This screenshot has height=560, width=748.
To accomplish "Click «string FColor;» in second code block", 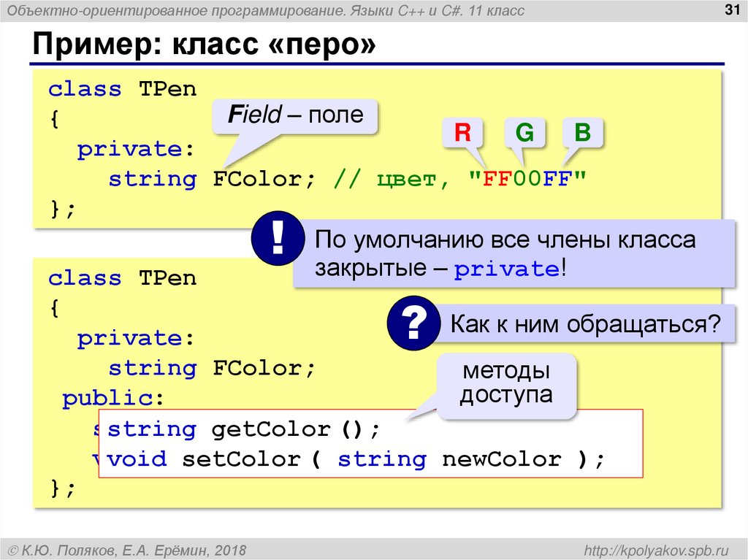I will coord(212,368).
